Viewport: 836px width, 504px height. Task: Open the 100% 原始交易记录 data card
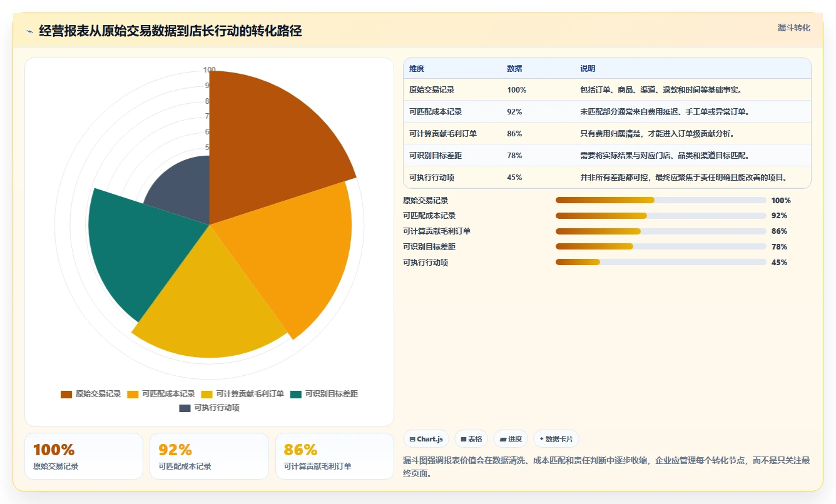[84, 456]
